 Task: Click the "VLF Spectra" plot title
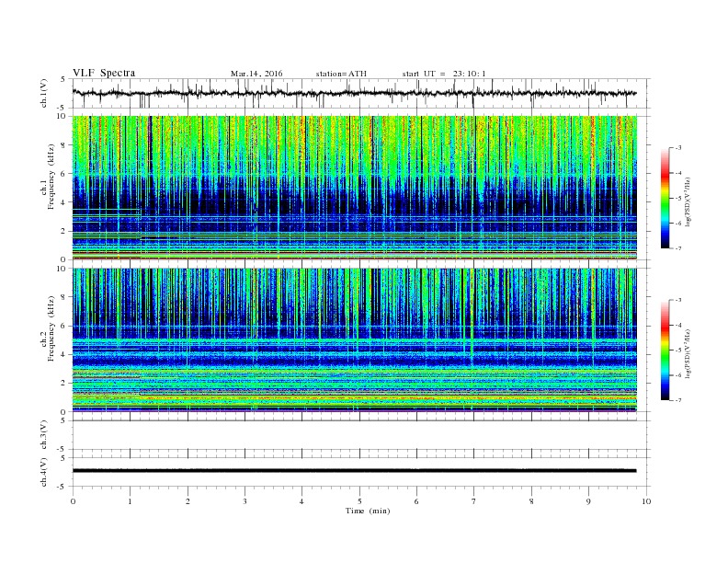(x=104, y=73)
